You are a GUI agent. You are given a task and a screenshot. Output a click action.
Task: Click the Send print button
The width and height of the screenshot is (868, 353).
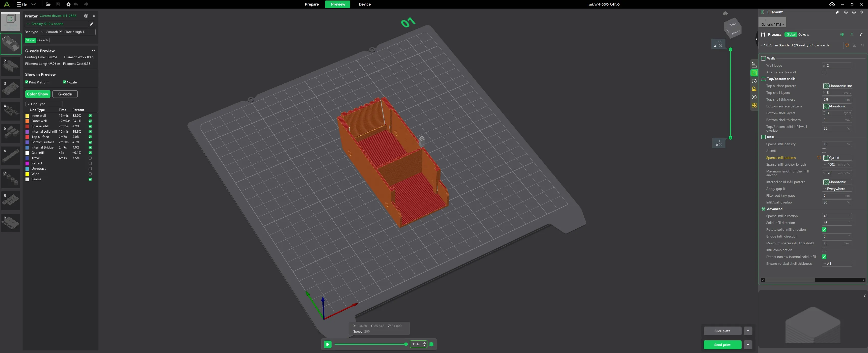tap(722, 345)
